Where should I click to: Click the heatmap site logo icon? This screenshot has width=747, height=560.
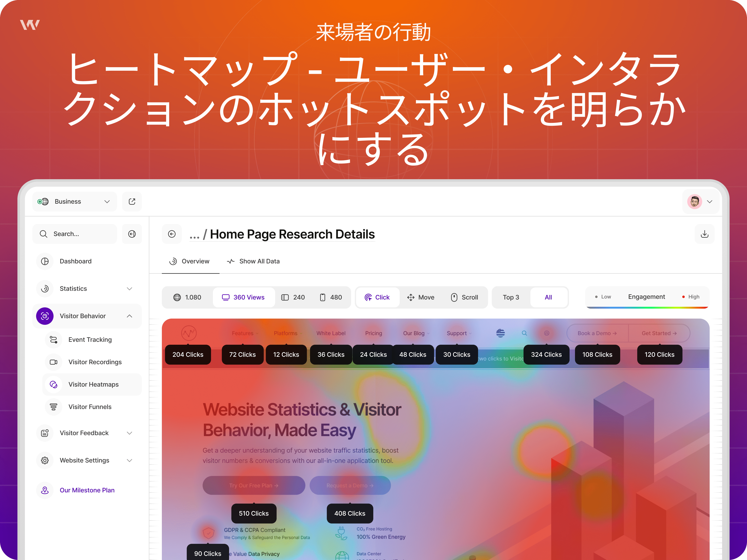pyautogui.click(x=189, y=333)
